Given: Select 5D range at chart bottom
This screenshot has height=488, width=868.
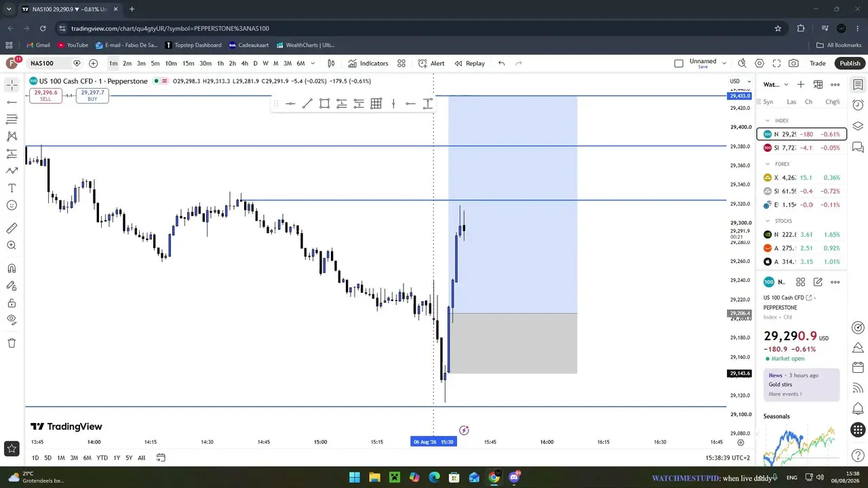Looking at the screenshot, I should tap(48, 457).
